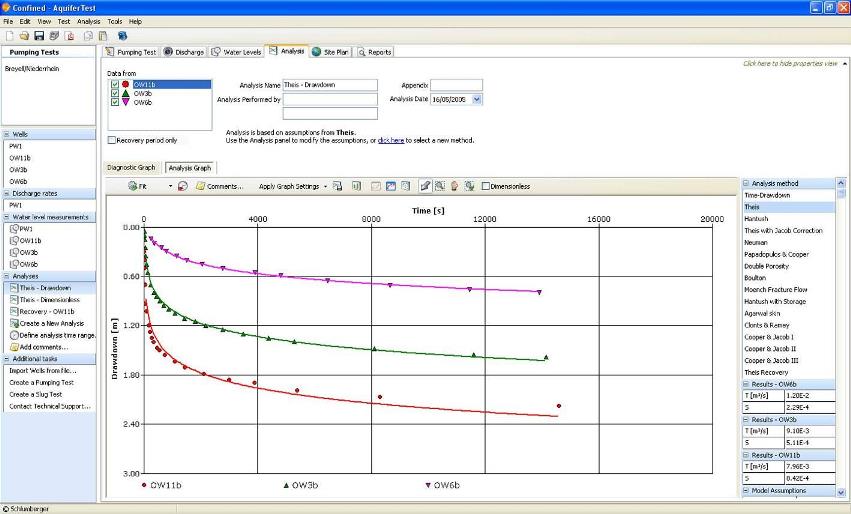
Task: Click the Fit automatic fit icon
Action: pyautogui.click(x=132, y=186)
